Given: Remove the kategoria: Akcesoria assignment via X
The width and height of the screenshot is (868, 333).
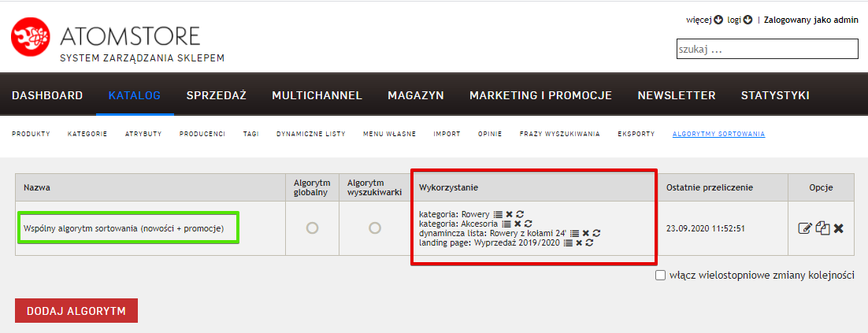Looking at the screenshot, I should tap(517, 224).
